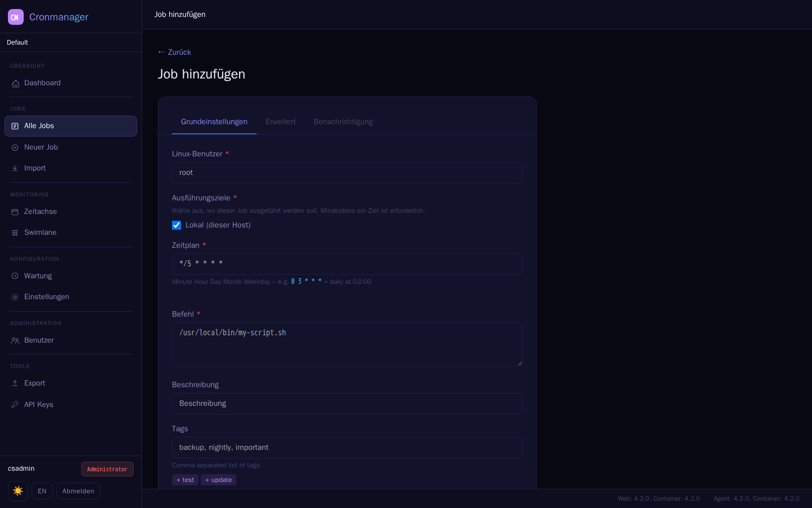This screenshot has width=812, height=508.
Task: Click the Zurück back link
Action: [x=174, y=52]
